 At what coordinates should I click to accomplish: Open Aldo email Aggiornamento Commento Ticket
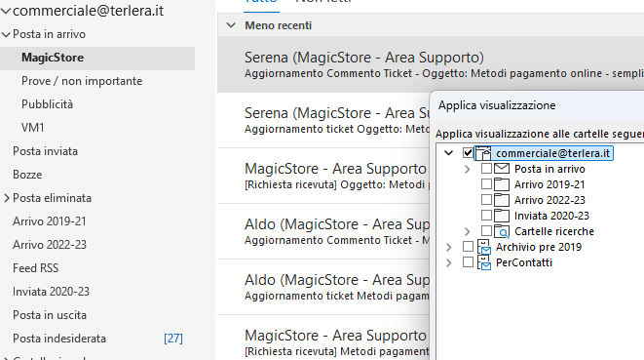(x=323, y=231)
